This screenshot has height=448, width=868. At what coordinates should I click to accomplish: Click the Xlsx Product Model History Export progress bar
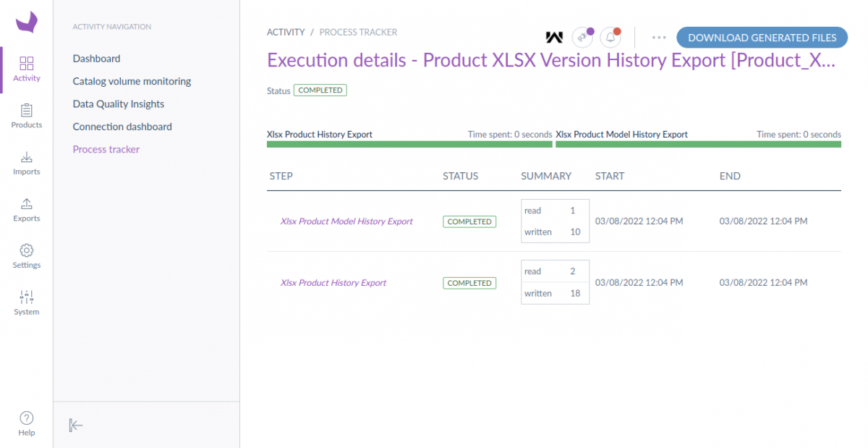(698, 144)
